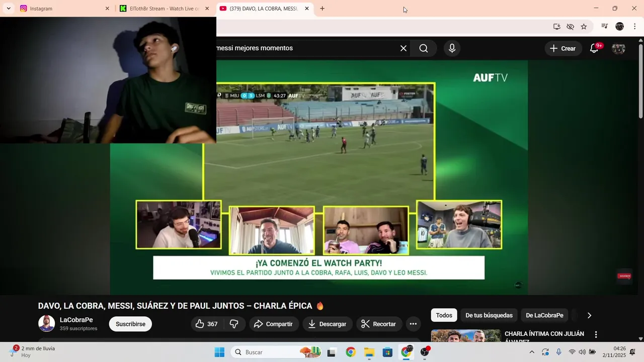Open Microsoft Store from the taskbar
Viewport: 644px width, 362px height.
click(x=387, y=352)
